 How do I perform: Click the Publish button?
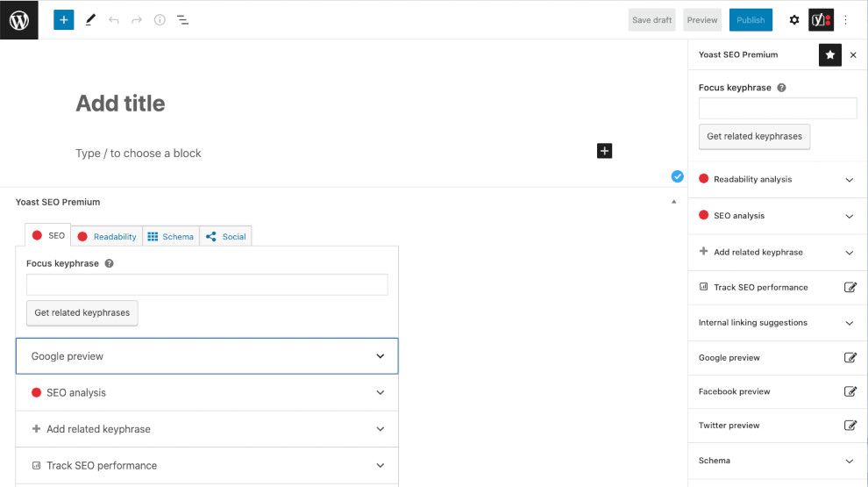coord(751,20)
